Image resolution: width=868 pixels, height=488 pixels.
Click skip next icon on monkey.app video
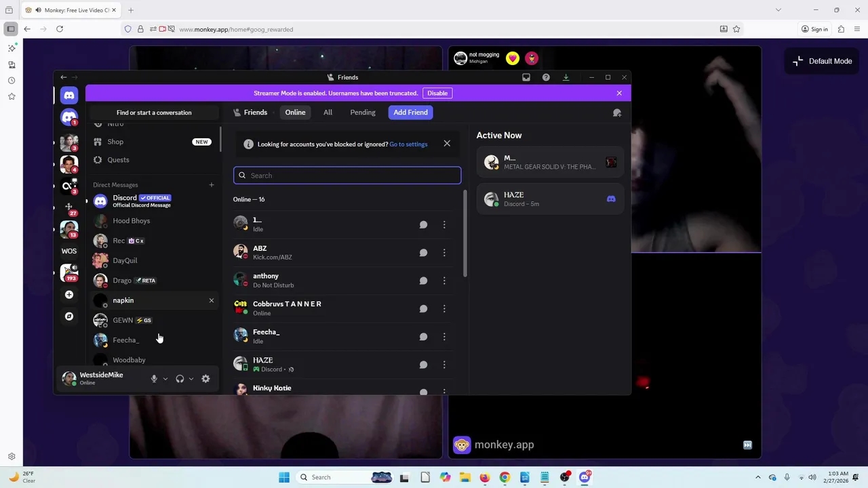pyautogui.click(x=747, y=445)
